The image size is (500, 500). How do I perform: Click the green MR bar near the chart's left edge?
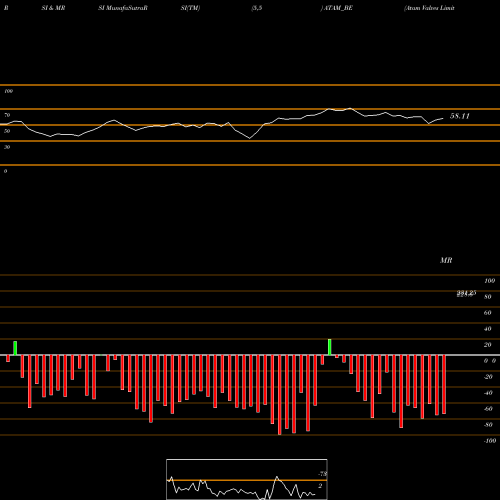tap(15, 348)
